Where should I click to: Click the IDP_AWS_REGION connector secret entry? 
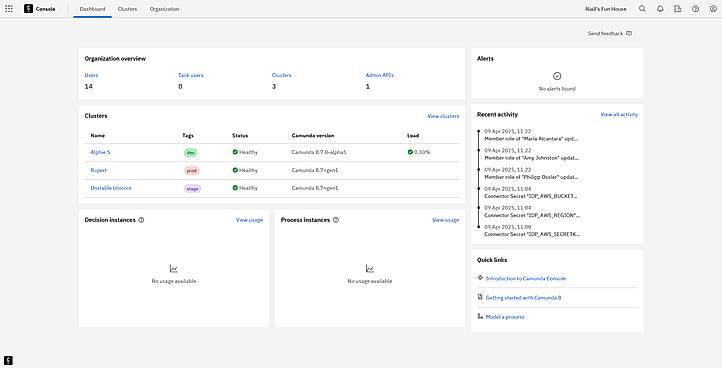[x=531, y=211]
